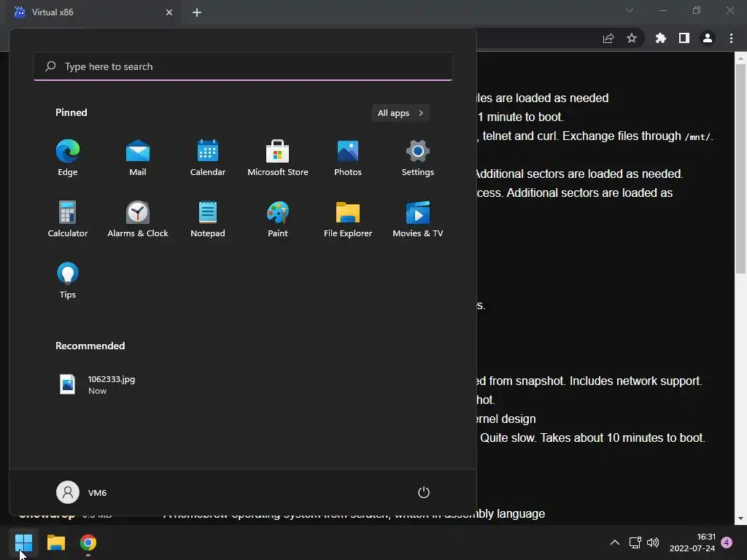The width and height of the screenshot is (747, 560).
Task: Launch the Calculator app
Action: [68, 219]
